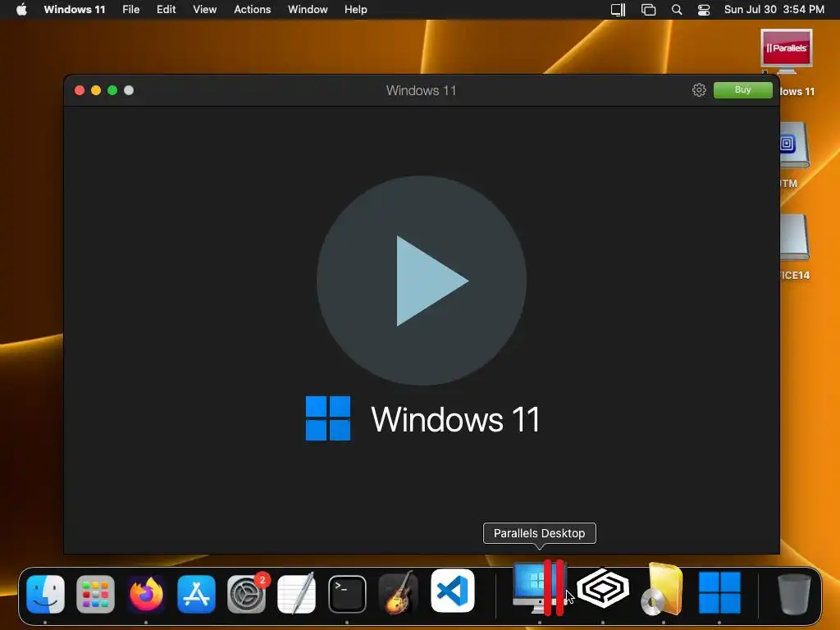
Task: Open the Trash in the Dock
Action: click(x=794, y=594)
